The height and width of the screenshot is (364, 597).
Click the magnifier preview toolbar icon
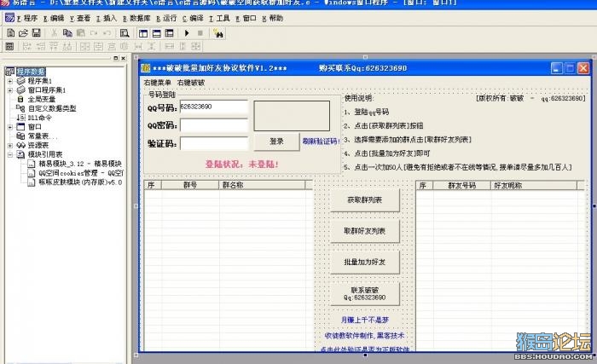click(x=125, y=33)
